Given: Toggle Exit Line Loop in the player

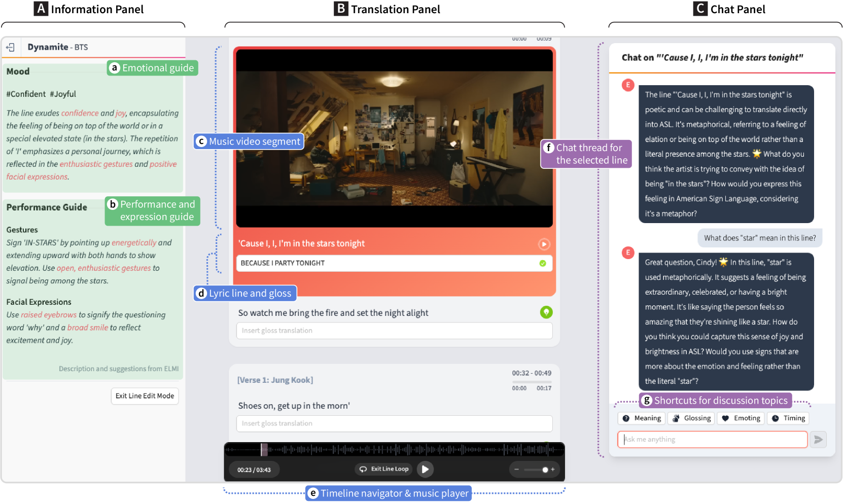Looking at the screenshot, I should pyautogui.click(x=384, y=469).
